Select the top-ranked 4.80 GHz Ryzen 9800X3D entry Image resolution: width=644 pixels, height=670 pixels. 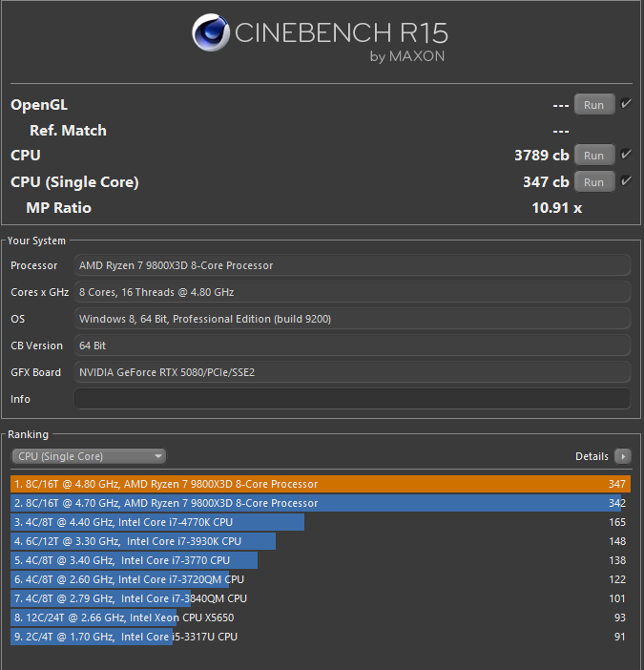(321, 484)
